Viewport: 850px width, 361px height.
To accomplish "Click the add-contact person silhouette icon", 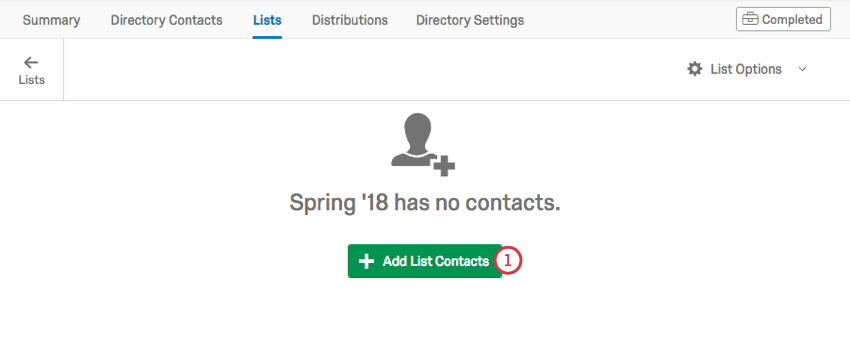I will 423,144.
